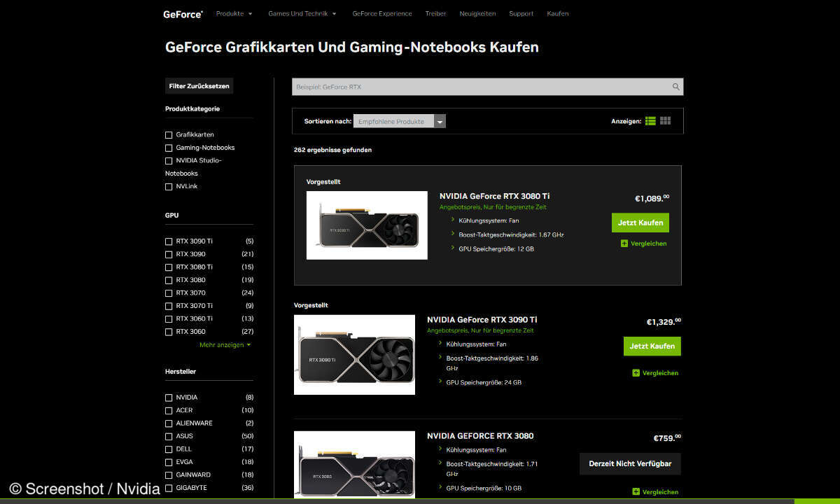This screenshot has width=840, height=504.
Task: Filter by manufacturer ACER
Action: pos(169,410)
